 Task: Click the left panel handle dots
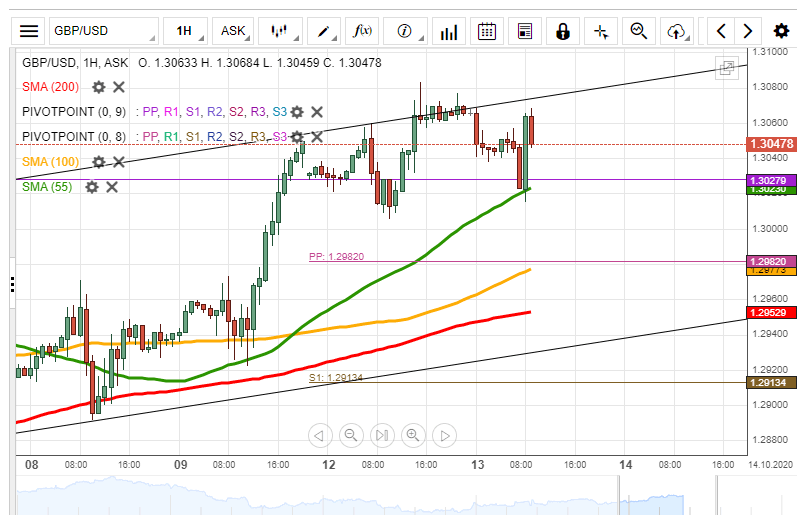13,285
